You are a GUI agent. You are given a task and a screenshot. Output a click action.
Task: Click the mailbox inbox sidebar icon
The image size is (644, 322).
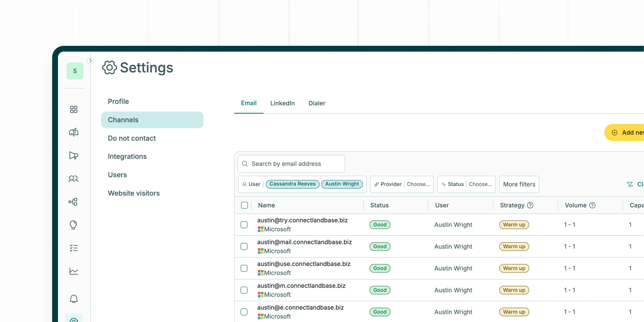click(74, 132)
